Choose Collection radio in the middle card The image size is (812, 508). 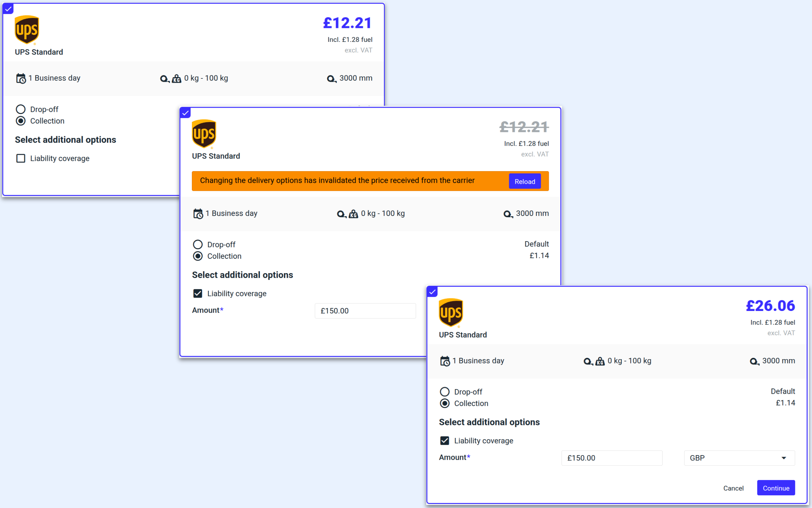coord(198,256)
